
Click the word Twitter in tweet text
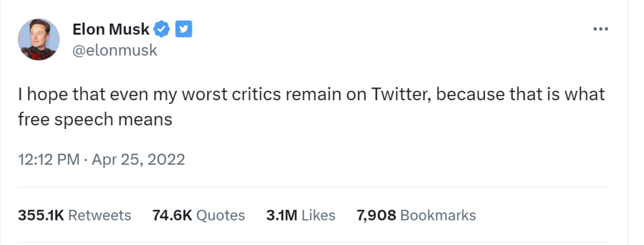point(401,94)
